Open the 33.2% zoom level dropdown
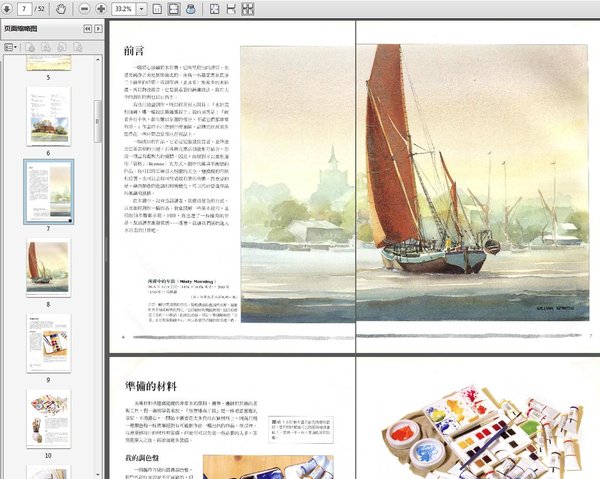Viewport: 600px width, 479px height. coord(144,9)
